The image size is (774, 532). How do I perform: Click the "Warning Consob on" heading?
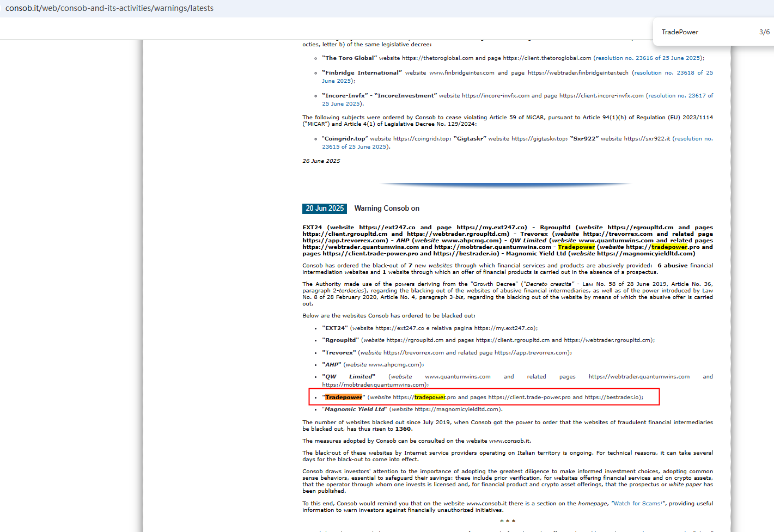[x=387, y=209]
